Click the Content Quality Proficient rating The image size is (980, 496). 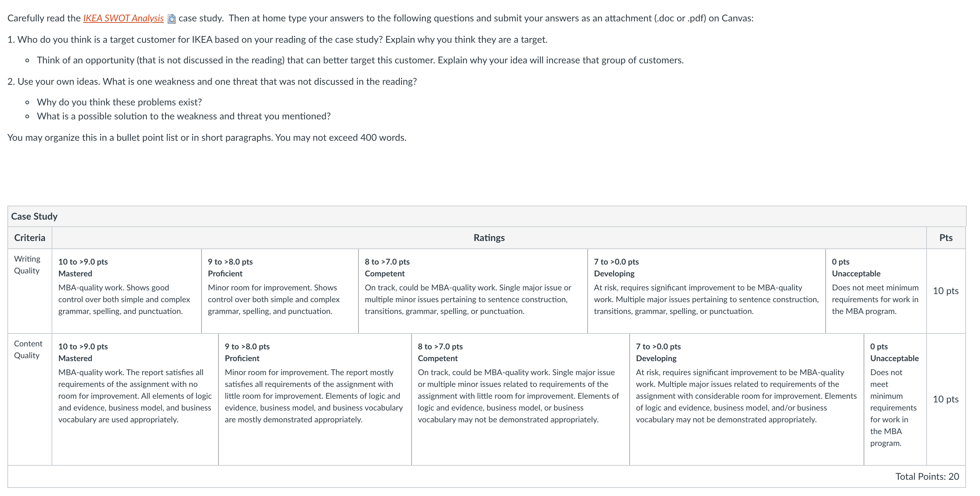click(315, 399)
